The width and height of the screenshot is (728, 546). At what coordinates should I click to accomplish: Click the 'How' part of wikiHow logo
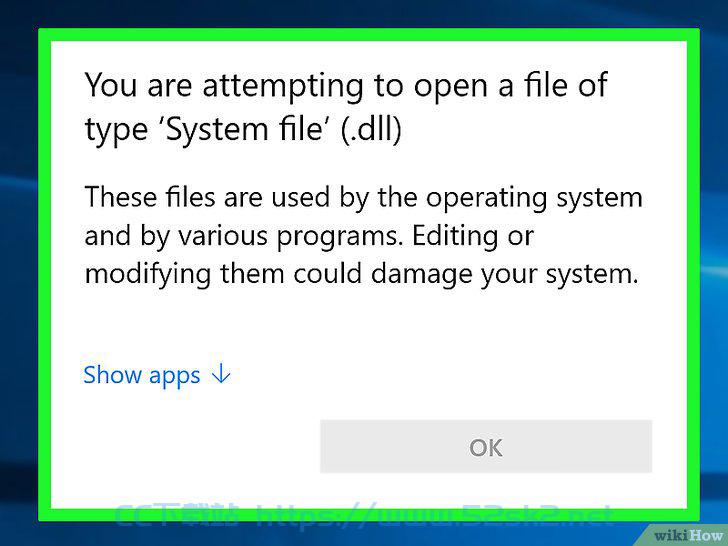(x=708, y=535)
